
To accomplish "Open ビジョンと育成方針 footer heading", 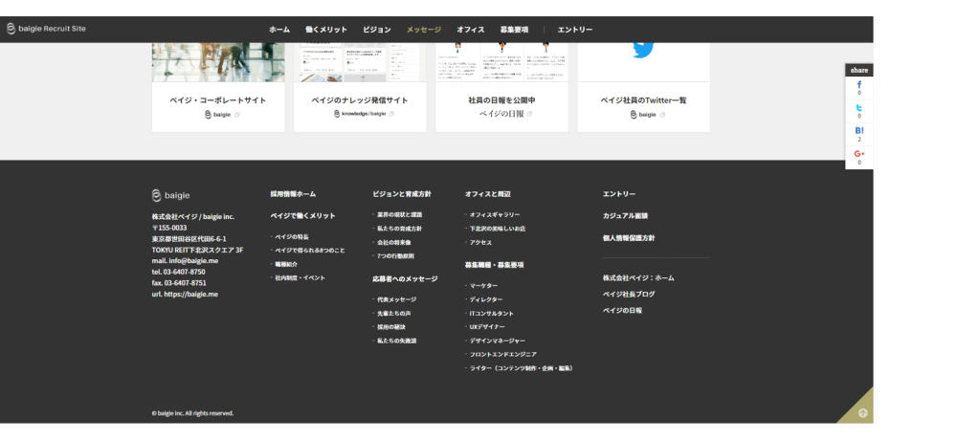I will point(402,194).
